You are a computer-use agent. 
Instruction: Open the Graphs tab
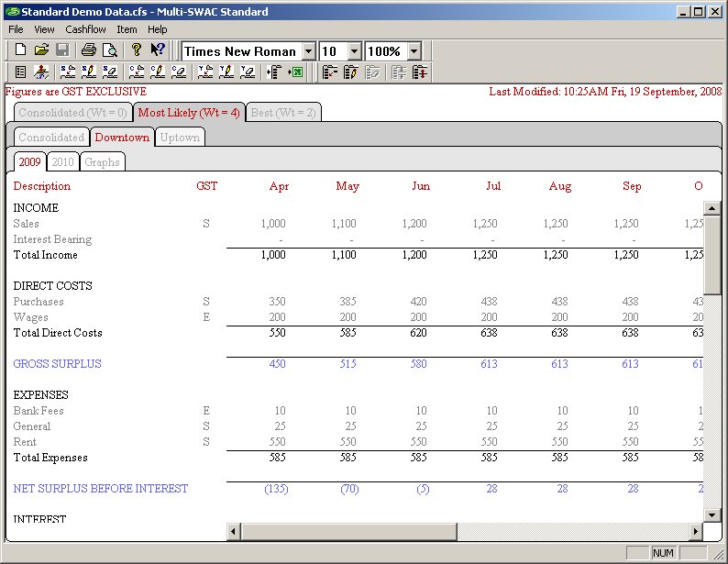click(x=102, y=162)
